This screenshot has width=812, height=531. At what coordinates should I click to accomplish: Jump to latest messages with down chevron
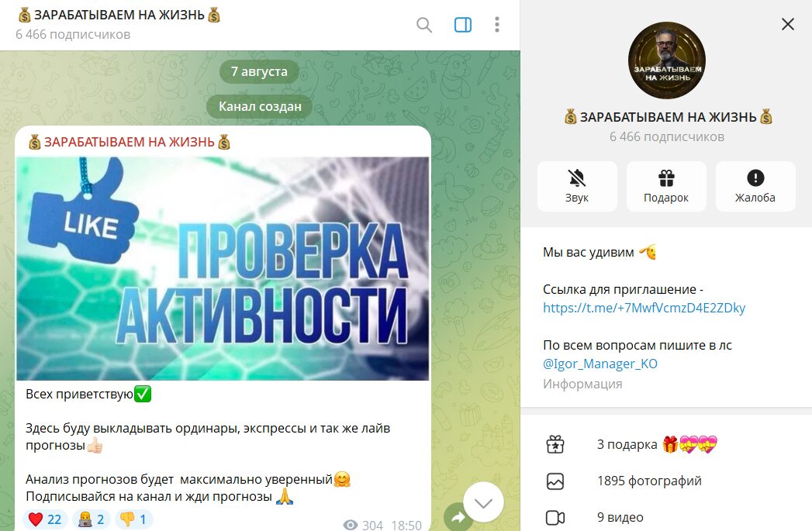(x=483, y=502)
